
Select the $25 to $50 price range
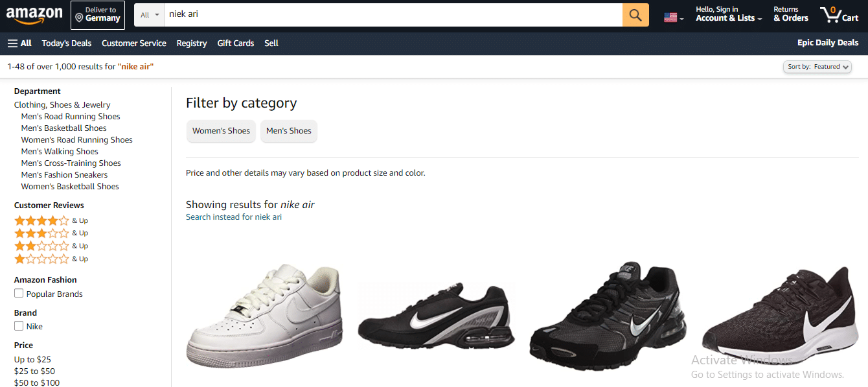(x=34, y=371)
